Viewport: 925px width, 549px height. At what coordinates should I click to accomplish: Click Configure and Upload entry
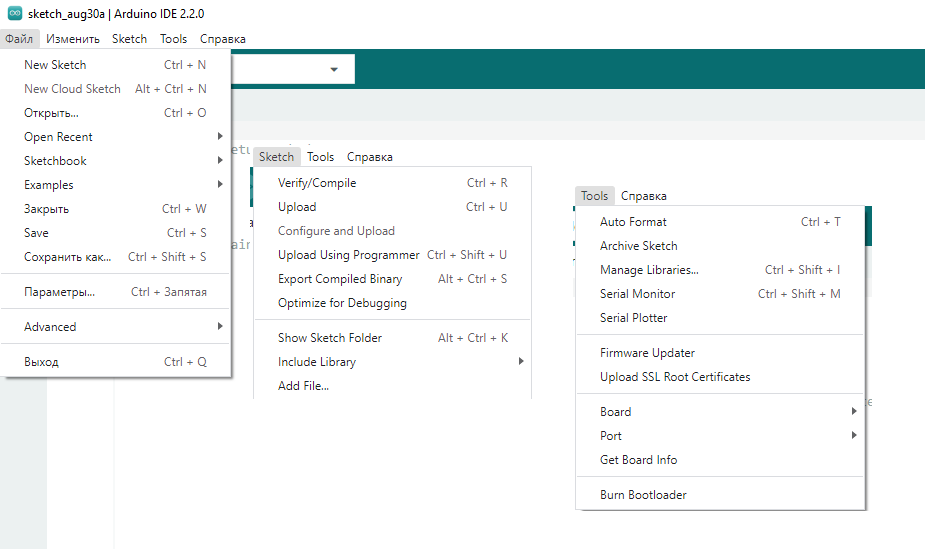[393, 231]
